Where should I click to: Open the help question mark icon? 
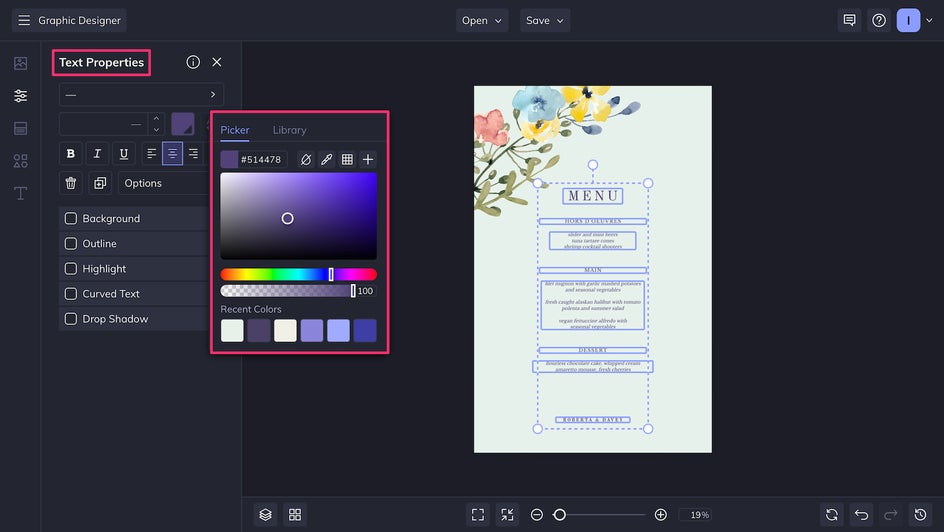coord(879,20)
